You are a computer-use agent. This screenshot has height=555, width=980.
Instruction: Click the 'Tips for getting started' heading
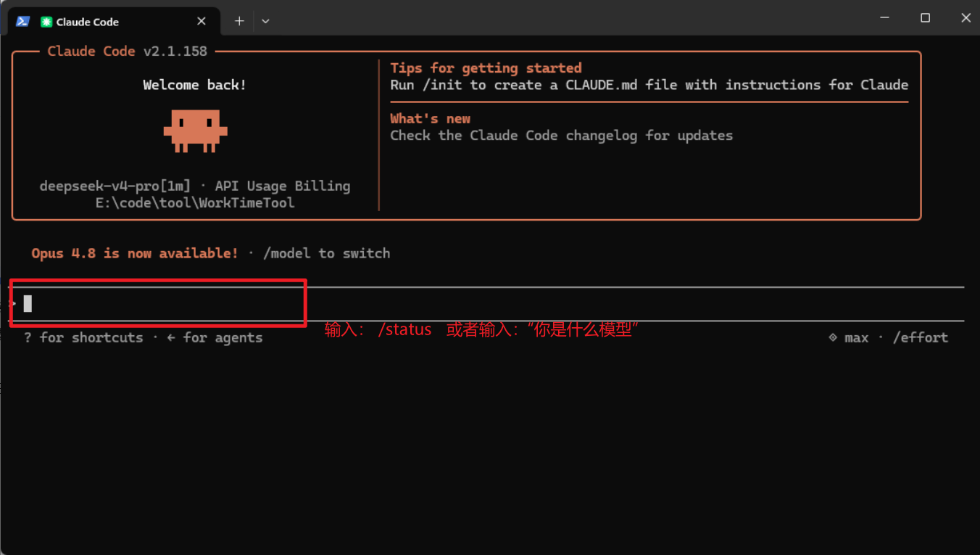[x=486, y=68]
